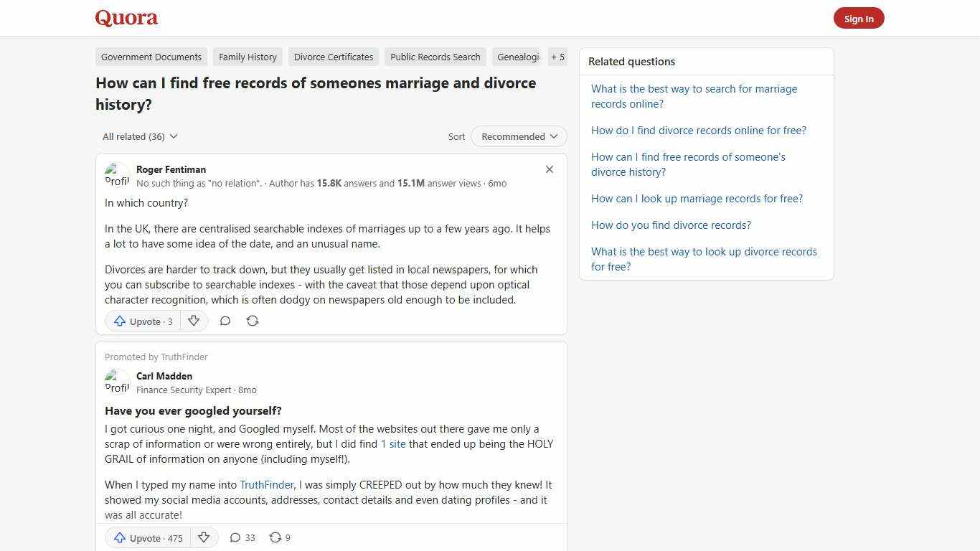View the 33 comments on Carl Madden's post
This screenshot has height=551, width=980.
point(242,537)
